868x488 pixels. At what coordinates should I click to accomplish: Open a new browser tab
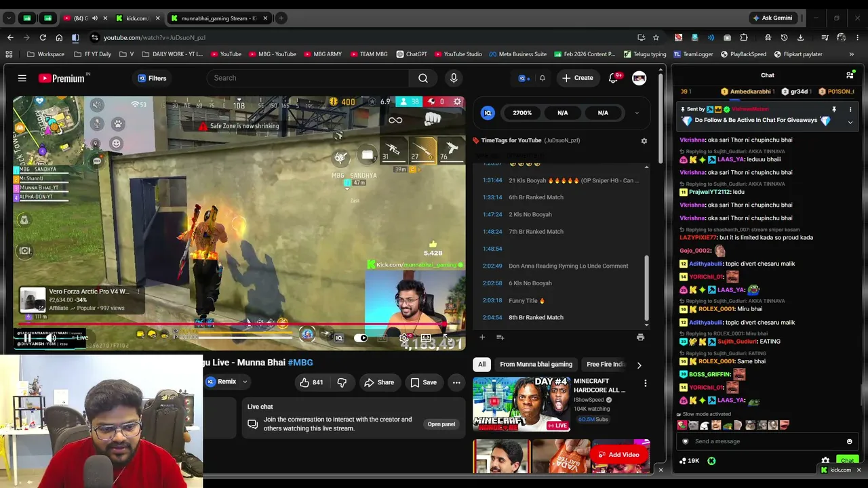tap(281, 18)
